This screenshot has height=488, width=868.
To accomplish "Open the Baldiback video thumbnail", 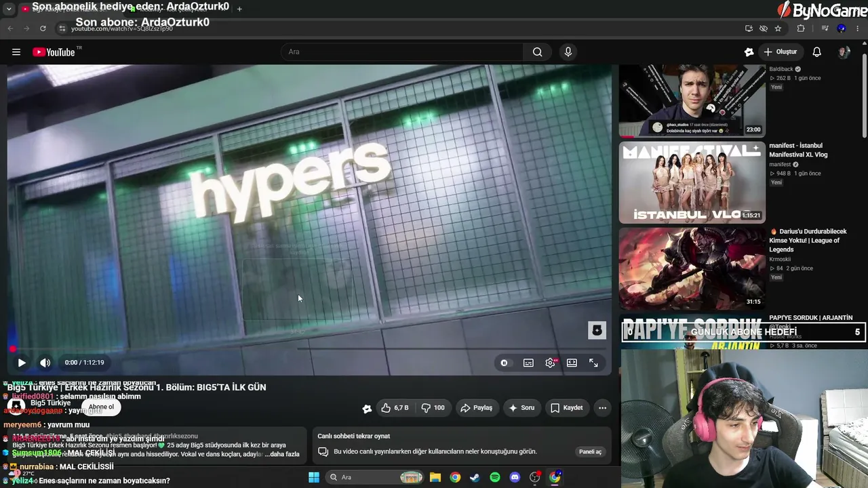I will [x=692, y=100].
